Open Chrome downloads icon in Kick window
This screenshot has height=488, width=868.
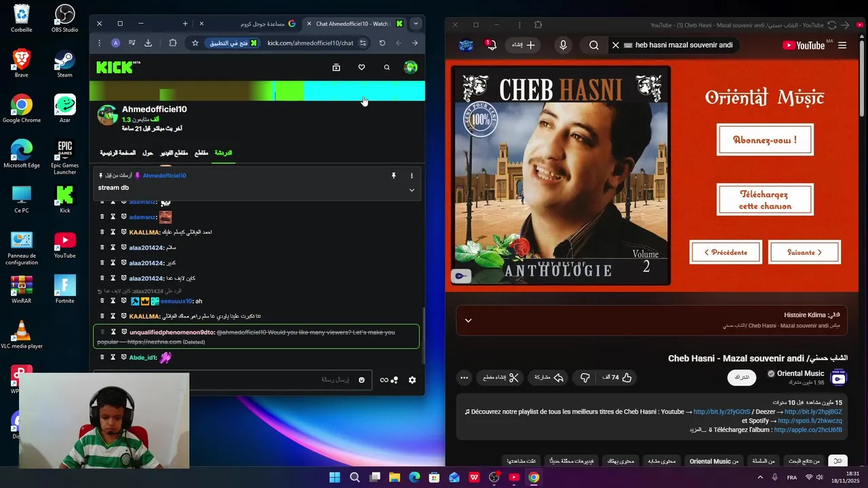click(x=149, y=43)
